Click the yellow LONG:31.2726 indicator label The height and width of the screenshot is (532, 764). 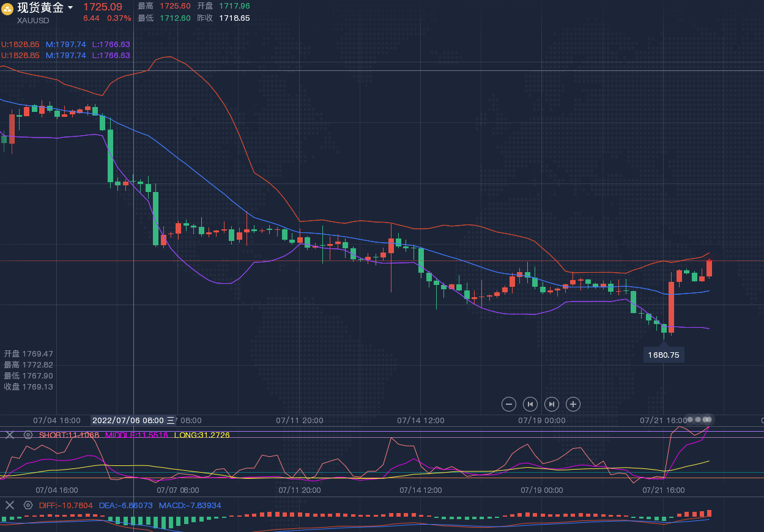202,435
